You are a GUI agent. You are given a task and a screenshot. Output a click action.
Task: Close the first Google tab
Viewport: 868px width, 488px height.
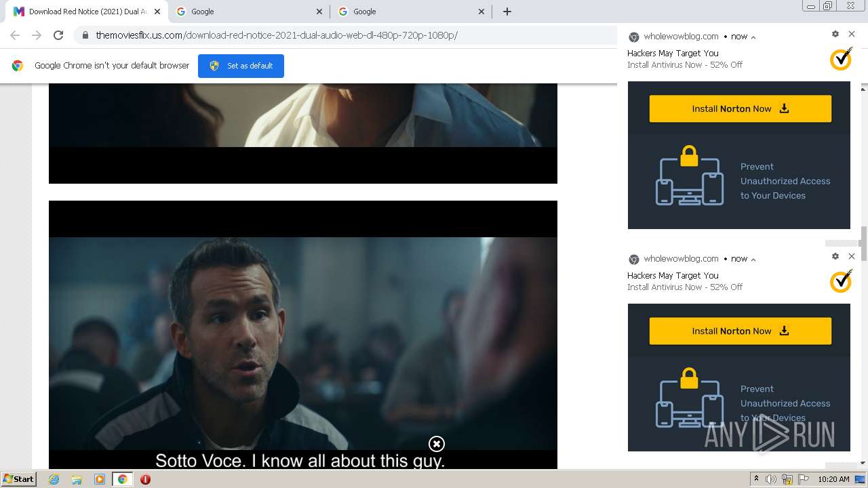(320, 12)
